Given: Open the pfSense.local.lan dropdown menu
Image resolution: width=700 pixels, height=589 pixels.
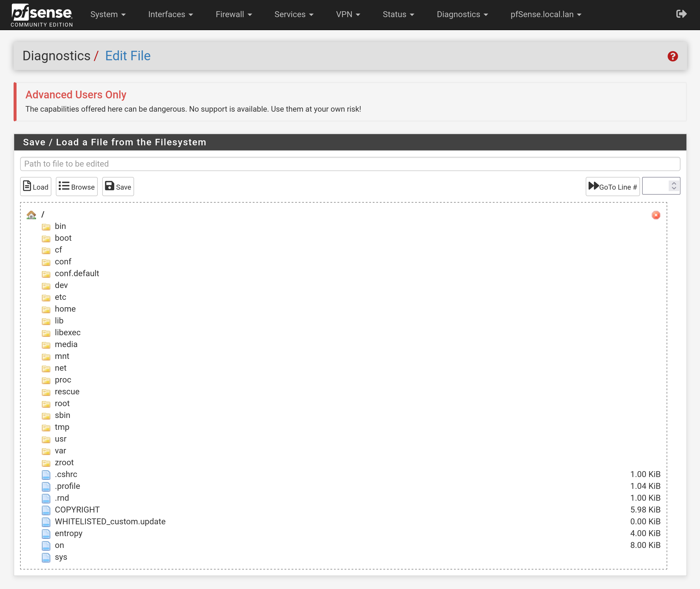Looking at the screenshot, I should [x=546, y=14].
